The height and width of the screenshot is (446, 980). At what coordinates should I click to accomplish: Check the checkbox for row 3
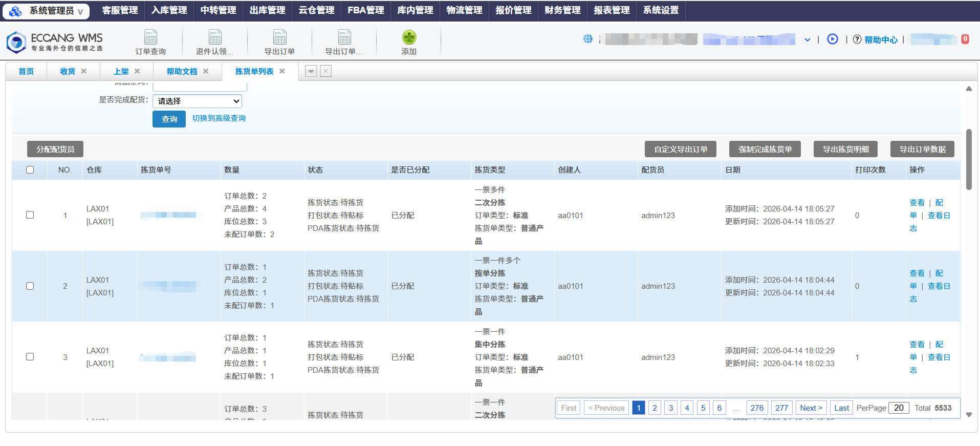pyautogui.click(x=30, y=357)
